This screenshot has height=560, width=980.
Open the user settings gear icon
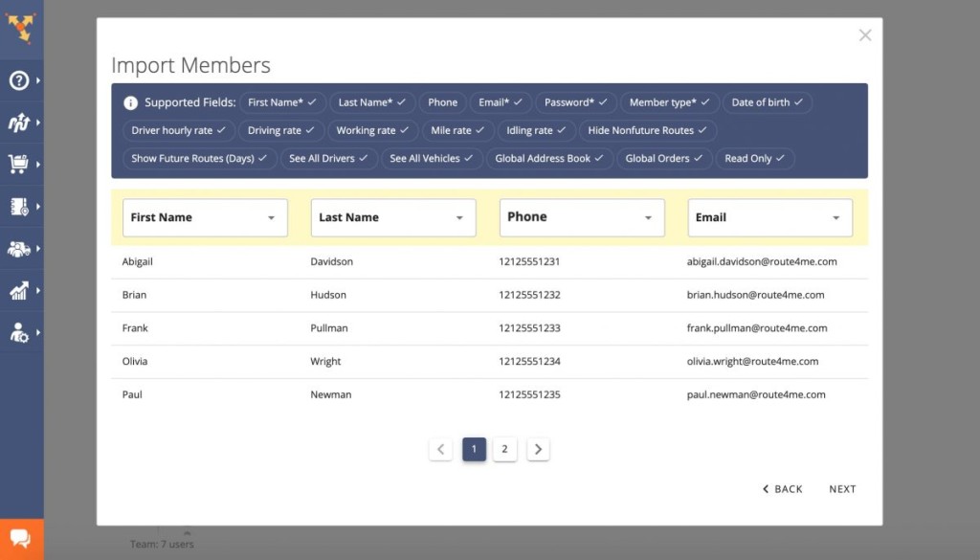[19, 333]
